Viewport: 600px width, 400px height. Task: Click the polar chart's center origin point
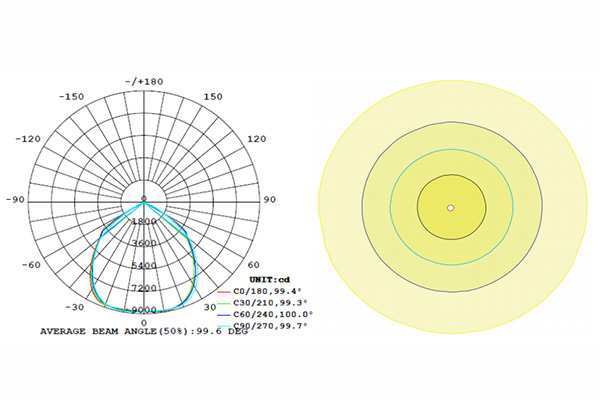coord(143,200)
